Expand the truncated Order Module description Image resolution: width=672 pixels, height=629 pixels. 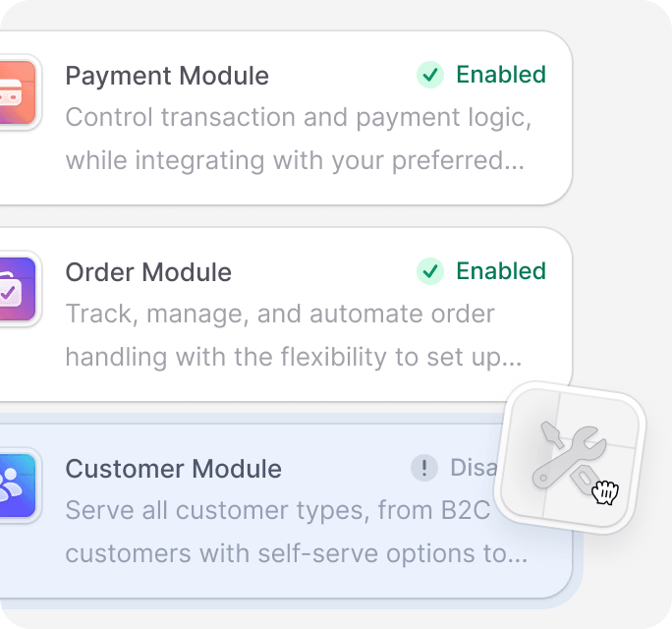[x=294, y=335]
